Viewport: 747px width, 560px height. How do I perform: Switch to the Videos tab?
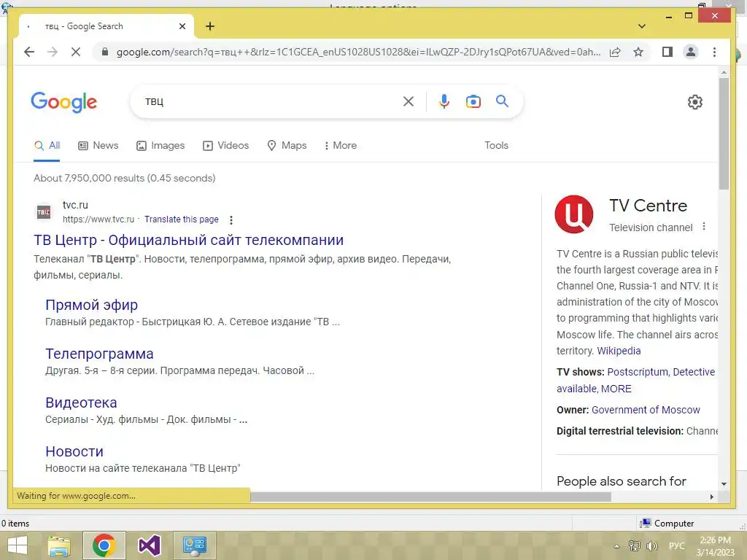tap(226, 146)
